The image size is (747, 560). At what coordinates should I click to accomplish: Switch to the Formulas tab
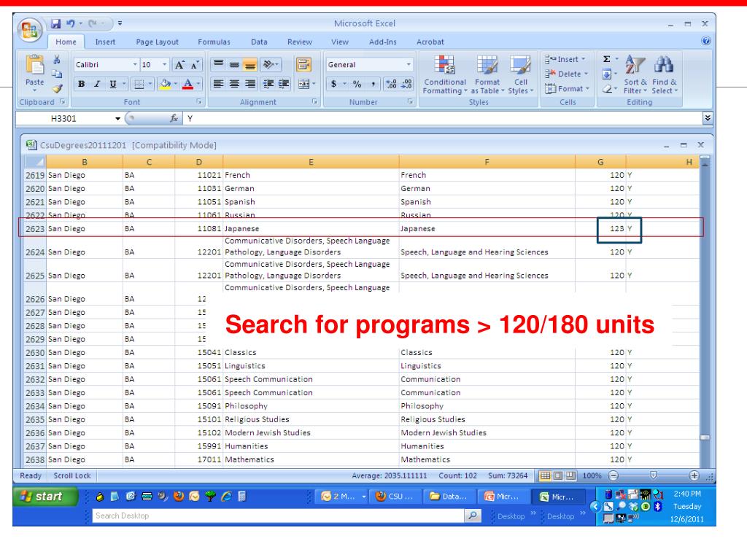pos(214,42)
